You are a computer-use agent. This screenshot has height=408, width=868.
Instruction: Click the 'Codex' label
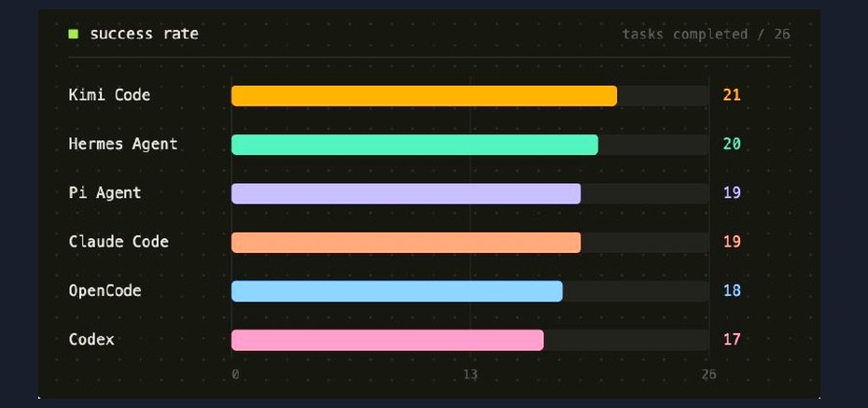[91, 339]
